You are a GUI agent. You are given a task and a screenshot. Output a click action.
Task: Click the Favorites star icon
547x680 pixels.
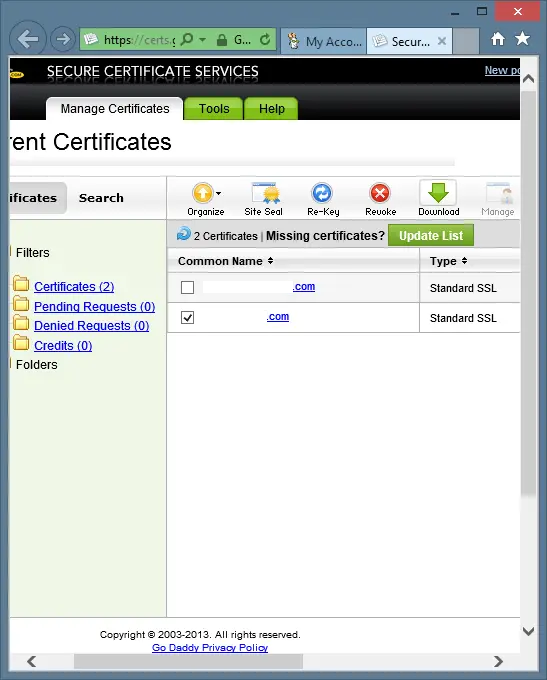[x=522, y=39]
